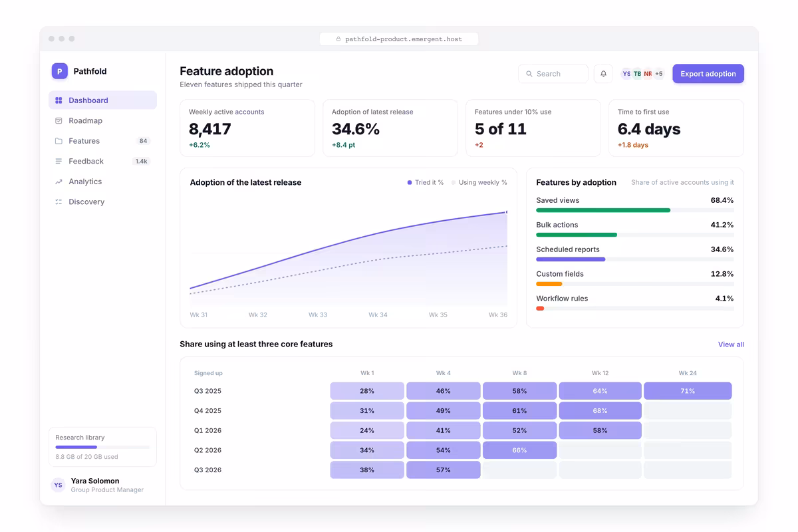The image size is (798, 532).
Task: Click Yara Solomon's YS profile avatar
Action: pyautogui.click(x=59, y=485)
